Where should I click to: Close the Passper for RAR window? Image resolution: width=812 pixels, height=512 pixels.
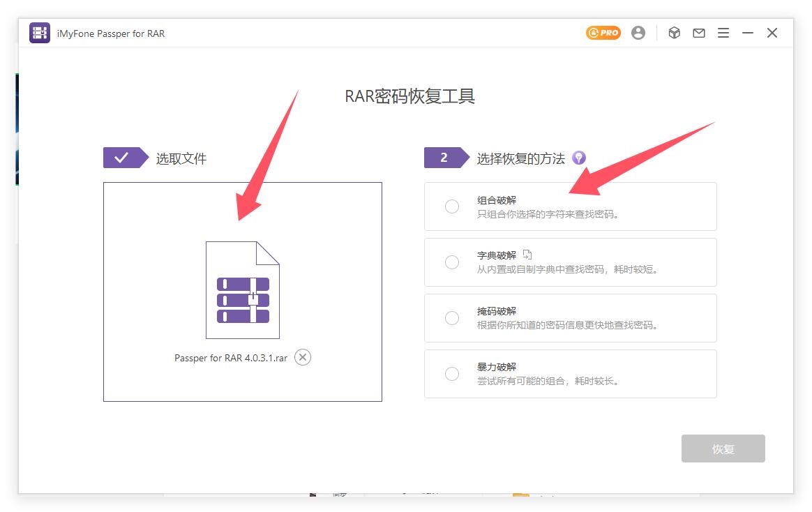pyautogui.click(x=772, y=33)
